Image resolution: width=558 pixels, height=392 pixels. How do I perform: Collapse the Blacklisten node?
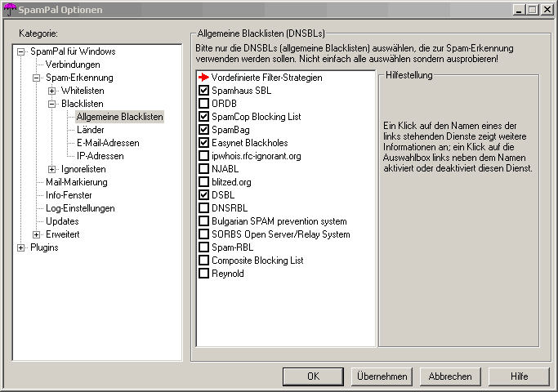pos(51,105)
